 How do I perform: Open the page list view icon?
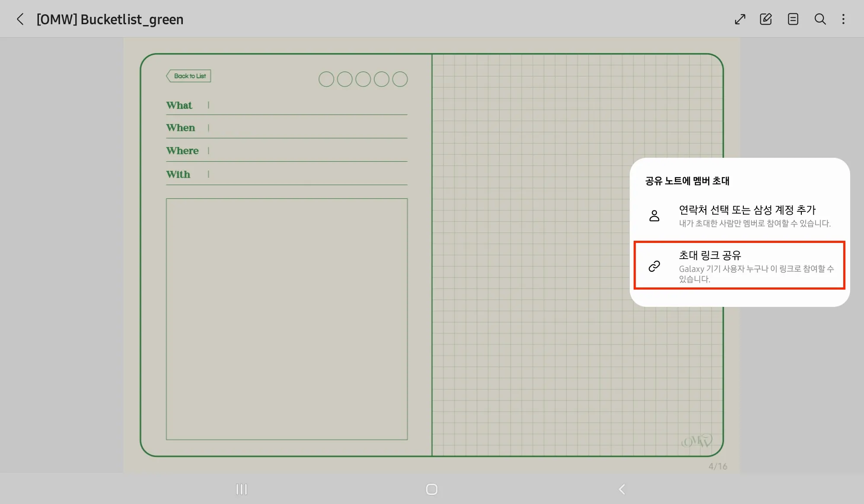tap(793, 19)
